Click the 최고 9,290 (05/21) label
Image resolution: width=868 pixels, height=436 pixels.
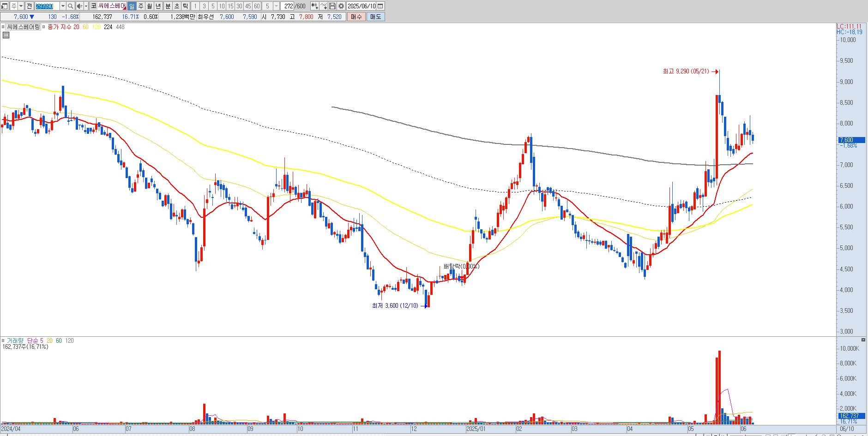click(686, 72)
